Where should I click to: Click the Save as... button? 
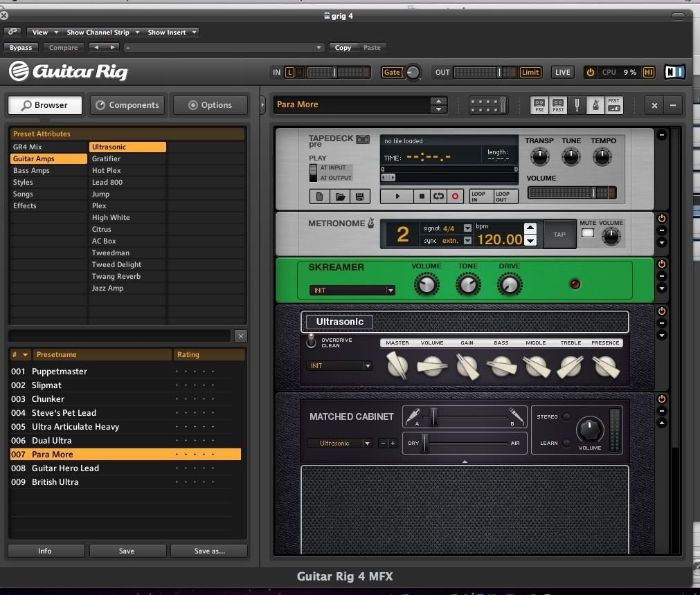pyautogui.click(x=209, y=551)
